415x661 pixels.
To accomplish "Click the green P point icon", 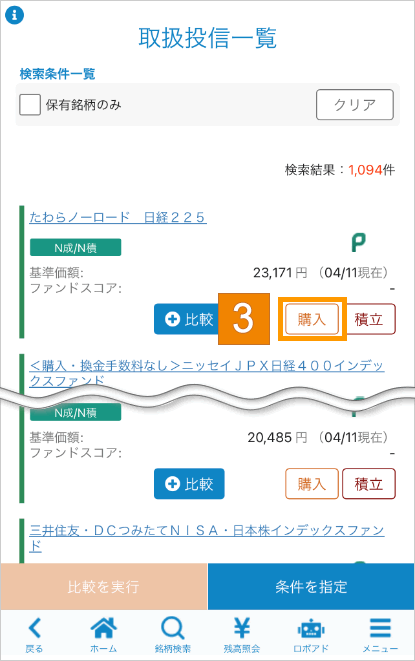I will pyautogui.click(x=358, y=243).
